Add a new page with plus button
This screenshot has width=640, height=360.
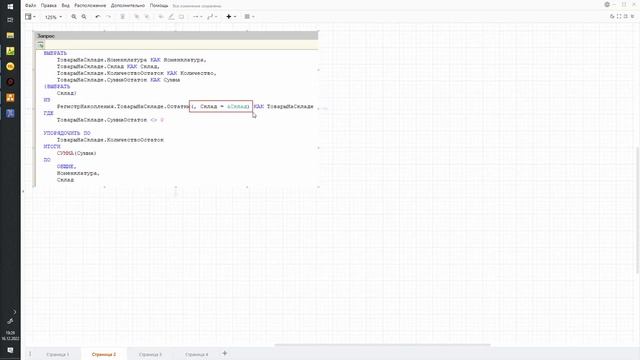click(224, 353)
